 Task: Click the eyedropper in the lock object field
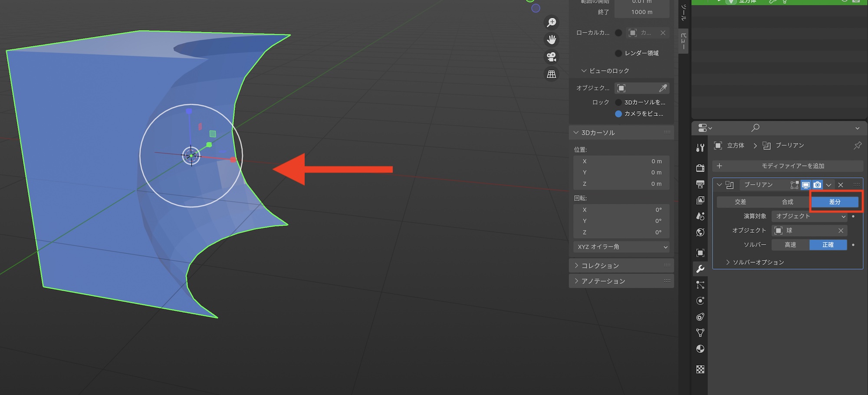tap(663, 88)
